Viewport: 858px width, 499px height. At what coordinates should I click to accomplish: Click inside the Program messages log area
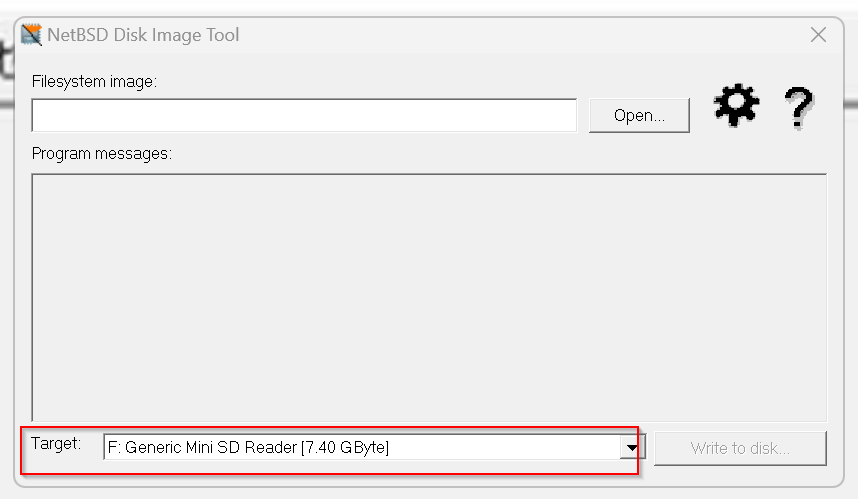click(x=429, y=298)
